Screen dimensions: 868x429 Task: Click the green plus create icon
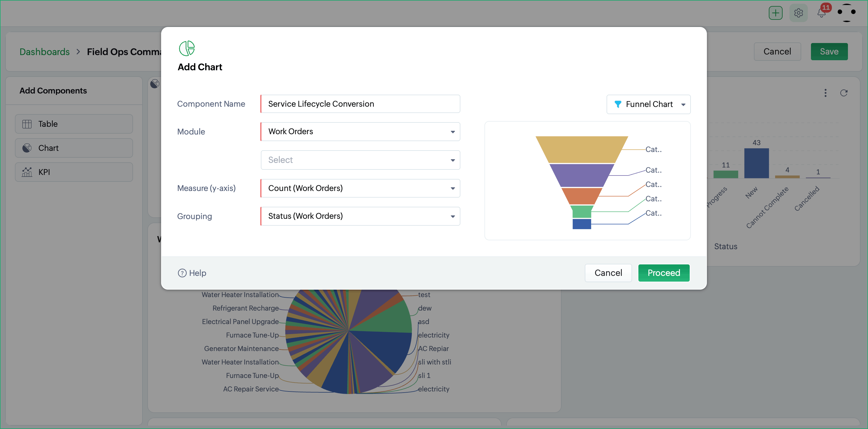pyautogui.click(x=775, y=13)
